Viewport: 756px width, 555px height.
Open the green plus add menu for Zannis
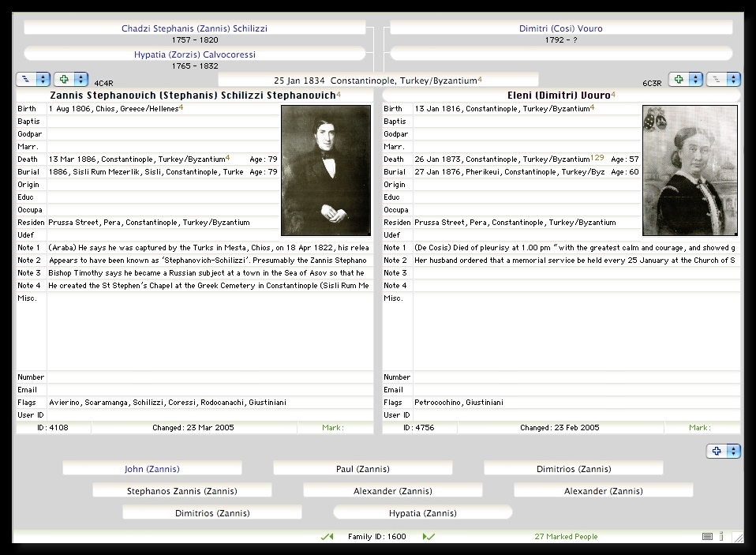pos(71,80)
